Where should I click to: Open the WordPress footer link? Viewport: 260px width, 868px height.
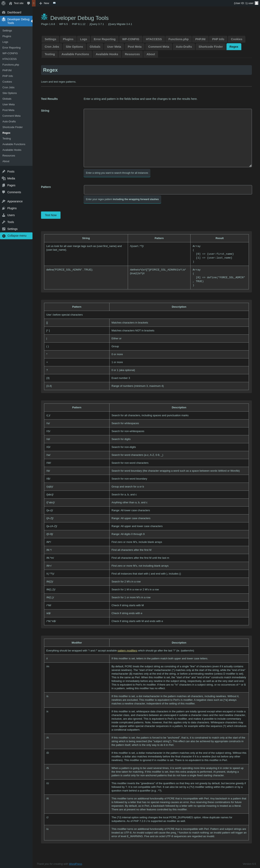coord(76,864)
